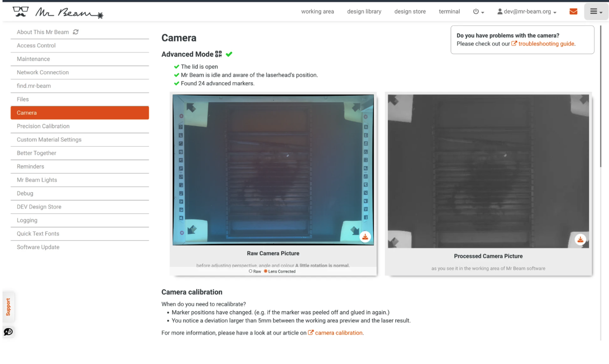Open Precision Calibration settings

click(x=80, y=126)
